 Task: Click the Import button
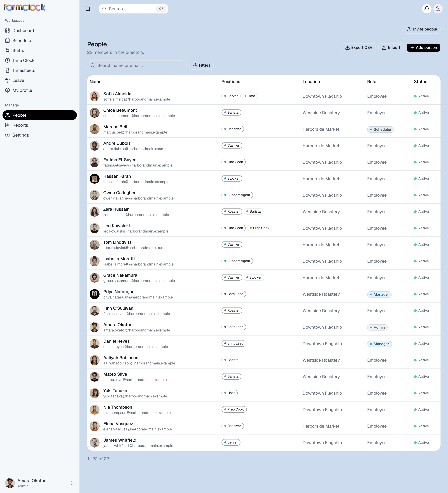click(x=391, y=48)
